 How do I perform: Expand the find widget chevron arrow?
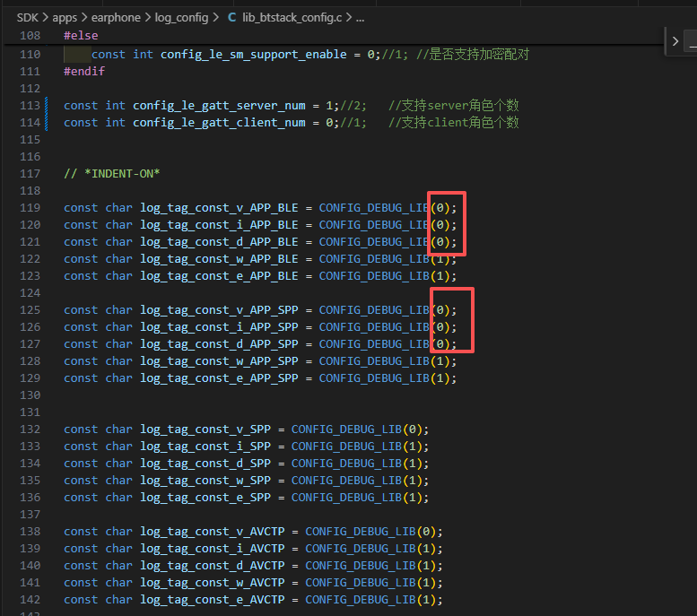point(675,41)
